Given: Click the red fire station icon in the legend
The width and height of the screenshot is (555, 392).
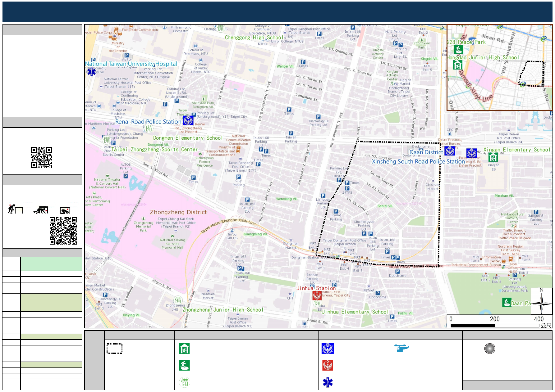Looking at the screenshot, I should click(x=328, y=365).
